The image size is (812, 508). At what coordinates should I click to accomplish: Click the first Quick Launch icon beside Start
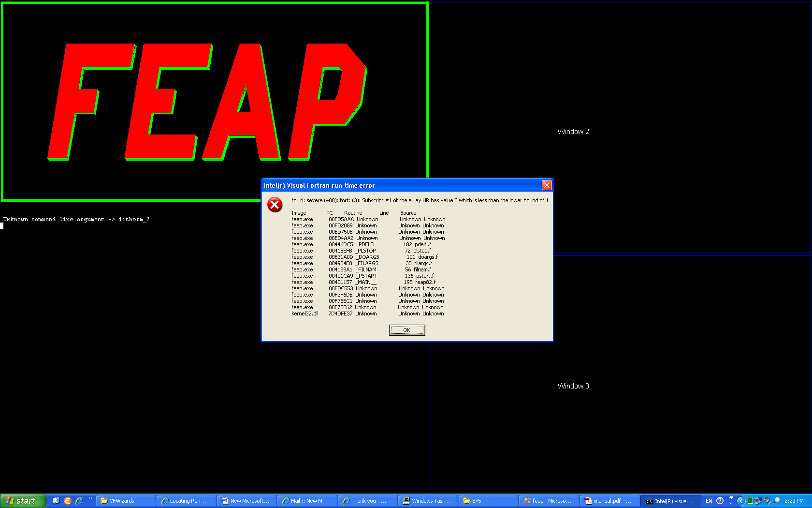tap(56, 501)
